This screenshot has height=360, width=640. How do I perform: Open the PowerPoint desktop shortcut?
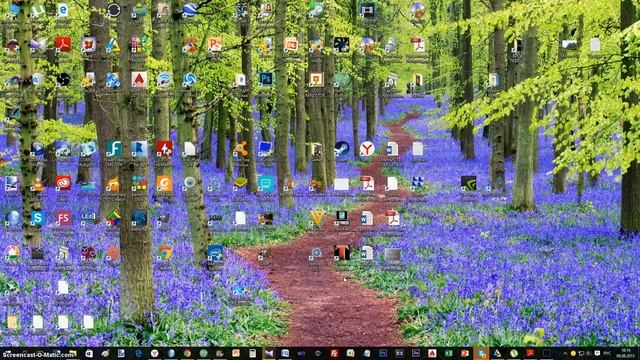[x=214, y=44]
